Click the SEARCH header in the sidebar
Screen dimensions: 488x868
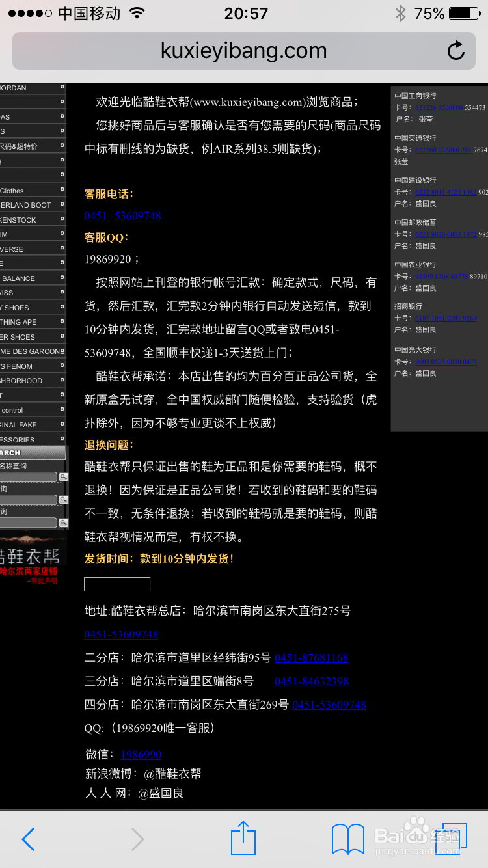pos(33,453)
